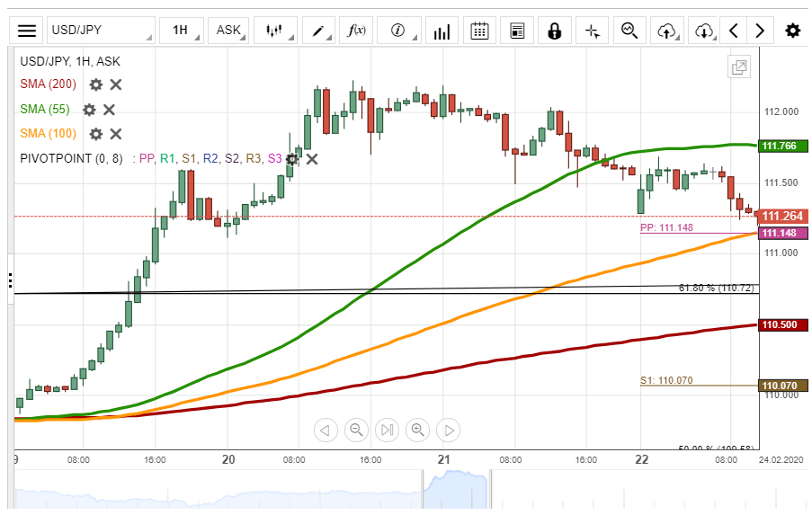Click the cloud upload icon
Viewport: 812px width, 515px height.
click(666, 31)
